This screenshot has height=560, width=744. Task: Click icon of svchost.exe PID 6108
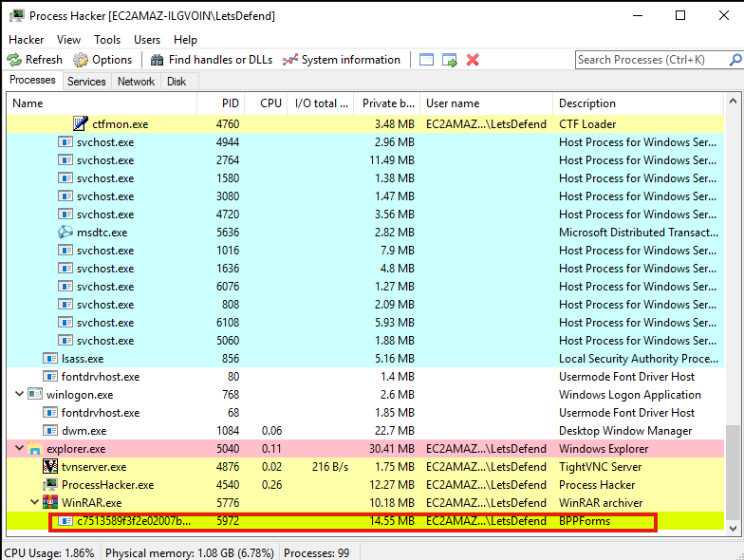[x=65, y=323]
